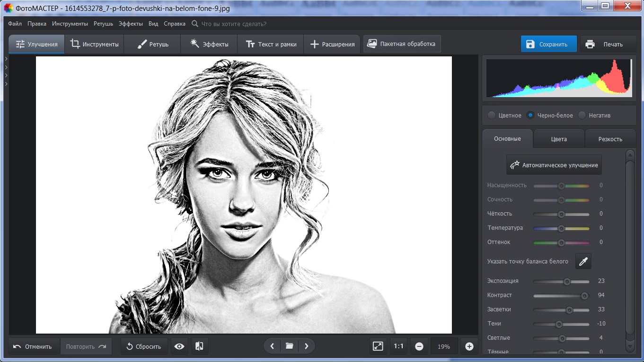Click the before/after compare icon

(x=199, y=346)
